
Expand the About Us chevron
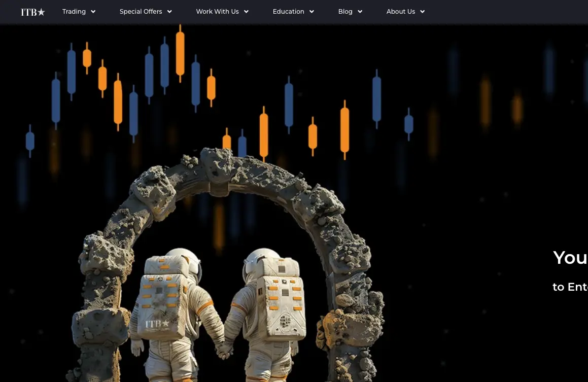point(423,12)
